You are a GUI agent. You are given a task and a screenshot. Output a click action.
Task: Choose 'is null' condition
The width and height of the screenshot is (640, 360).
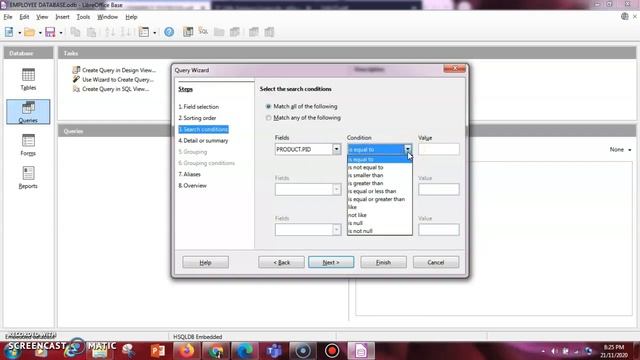click(x=380, y=223)
